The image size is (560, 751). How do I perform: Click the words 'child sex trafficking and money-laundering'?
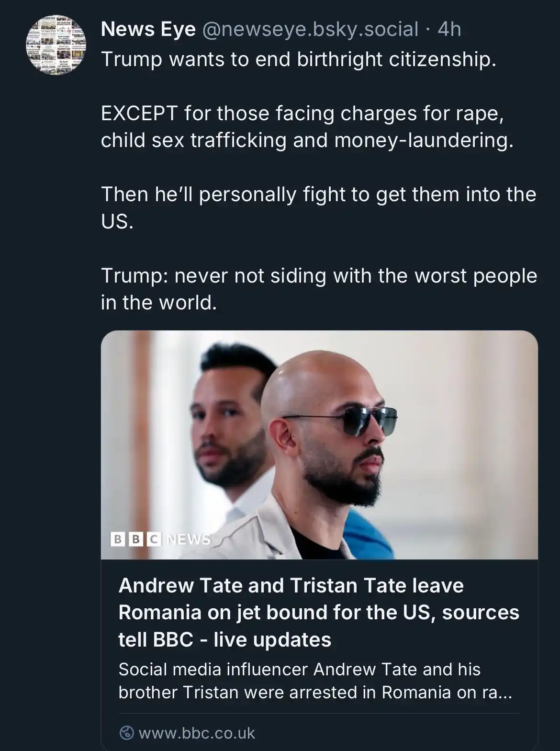pyautogui.click(x=307, y=140)
